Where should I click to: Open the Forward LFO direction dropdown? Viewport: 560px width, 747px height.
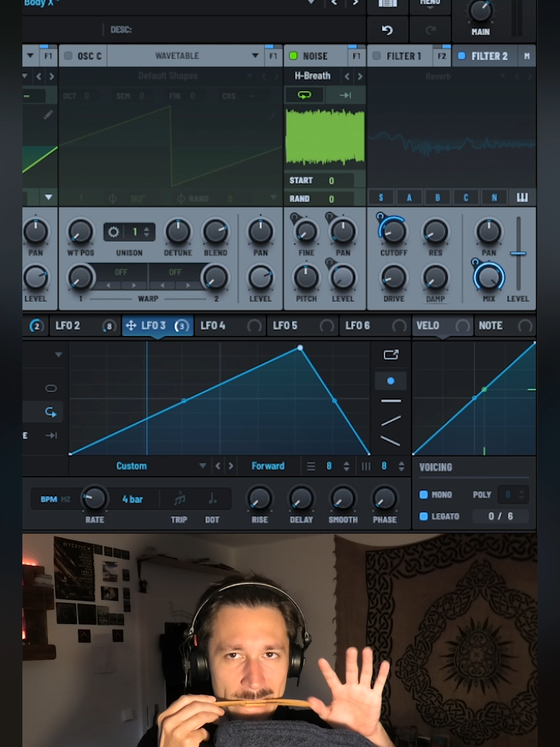(x=268, y=466)
